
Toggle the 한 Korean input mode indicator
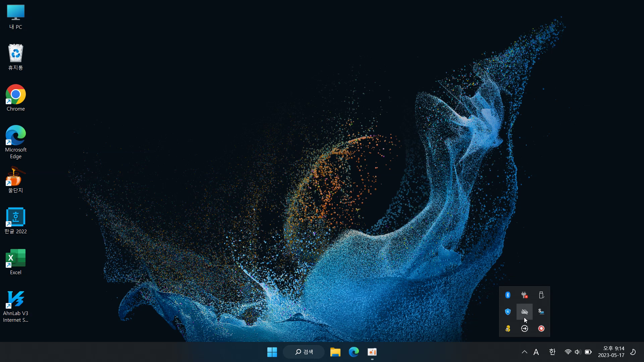coord(552,352)
